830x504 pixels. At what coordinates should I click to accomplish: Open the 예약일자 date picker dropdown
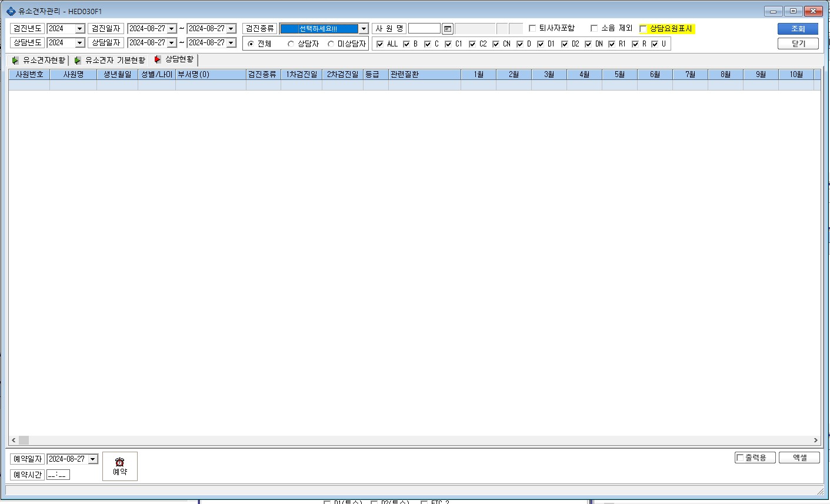coord(93,459)
